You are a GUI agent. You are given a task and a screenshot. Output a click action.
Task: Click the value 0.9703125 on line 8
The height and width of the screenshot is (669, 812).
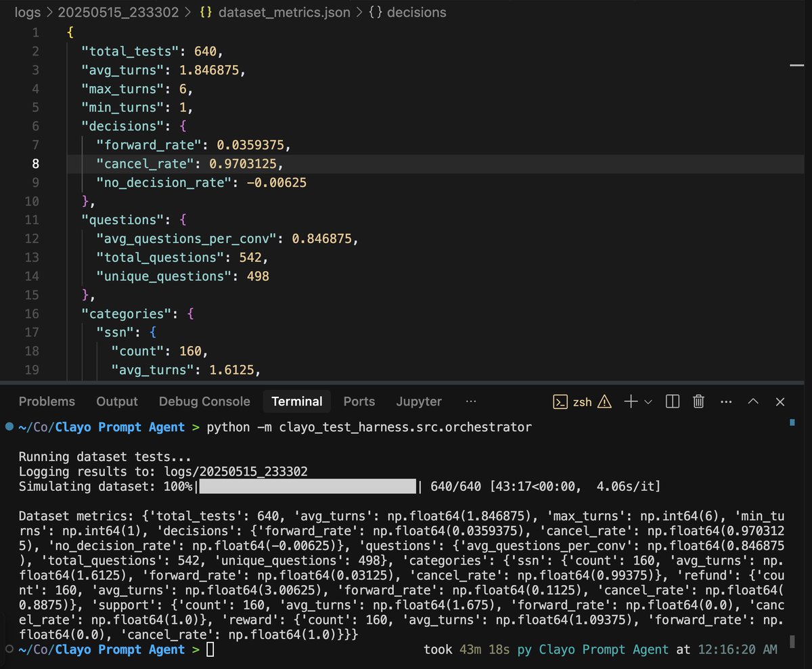[243, 164]
